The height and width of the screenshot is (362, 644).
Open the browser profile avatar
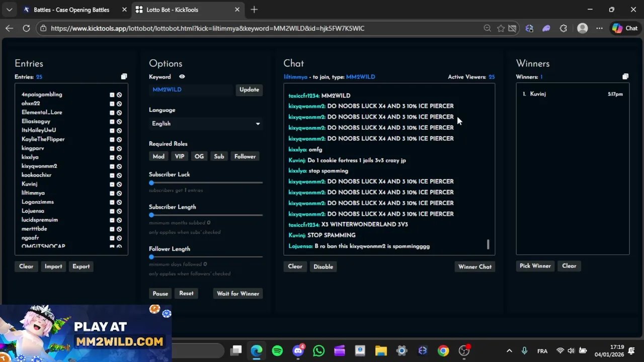(x=583, y=28)
